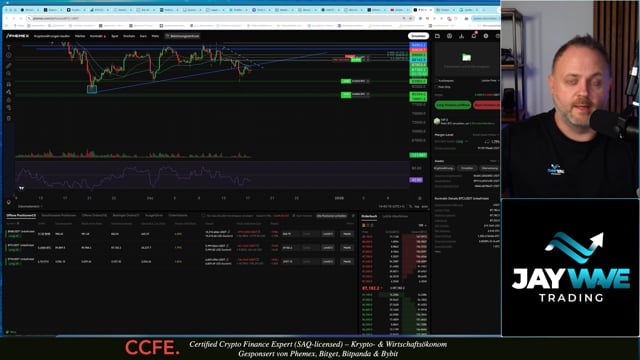Click the green link next to VIP text

pyautogui.click(x=482, y=123)
